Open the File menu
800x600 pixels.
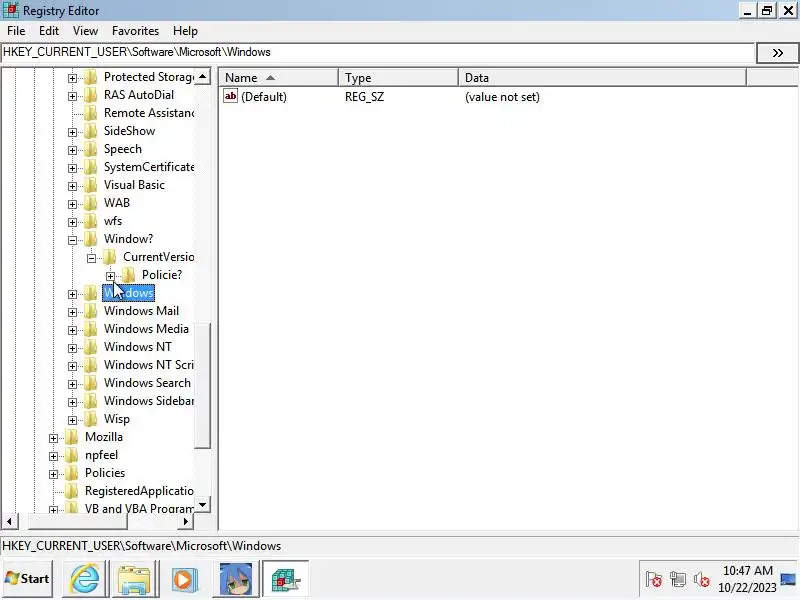point(16,31)
